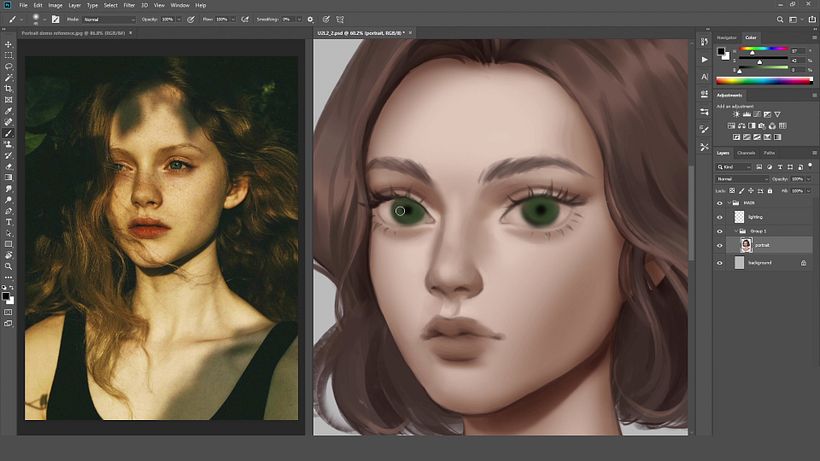Select the Clone Stamp tool

tap(8, 144)
